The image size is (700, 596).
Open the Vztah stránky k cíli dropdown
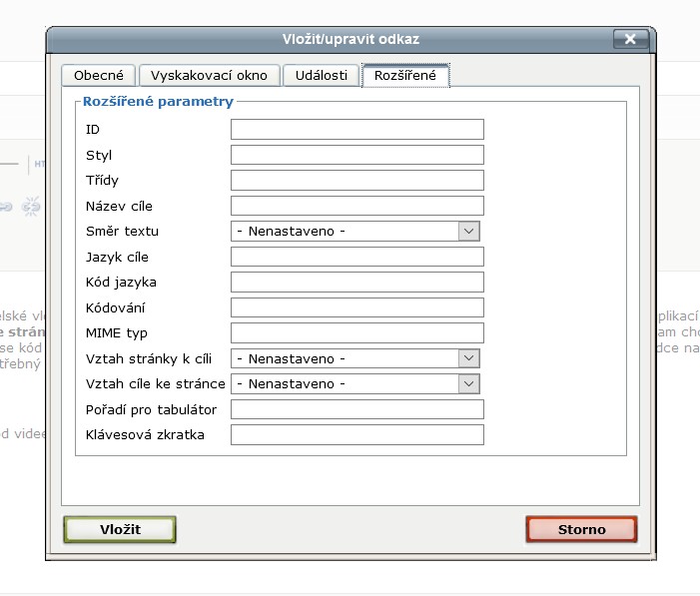click(355, 358)
